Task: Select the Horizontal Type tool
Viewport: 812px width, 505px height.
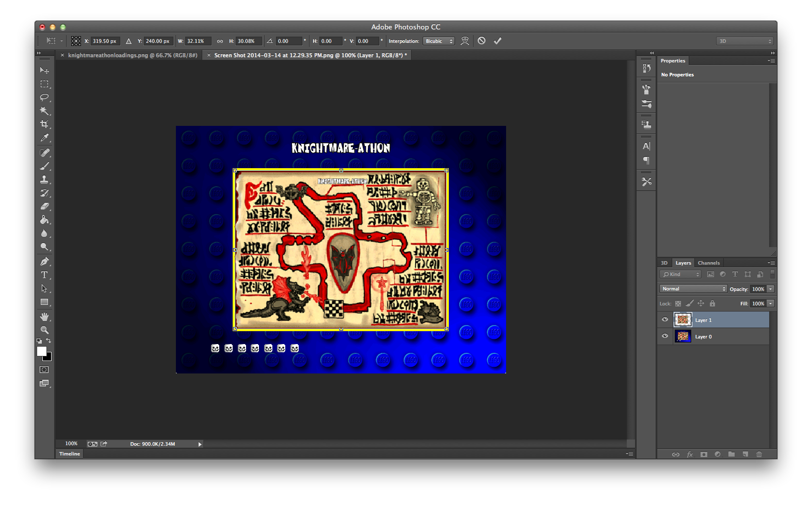Action: [44, 275]
